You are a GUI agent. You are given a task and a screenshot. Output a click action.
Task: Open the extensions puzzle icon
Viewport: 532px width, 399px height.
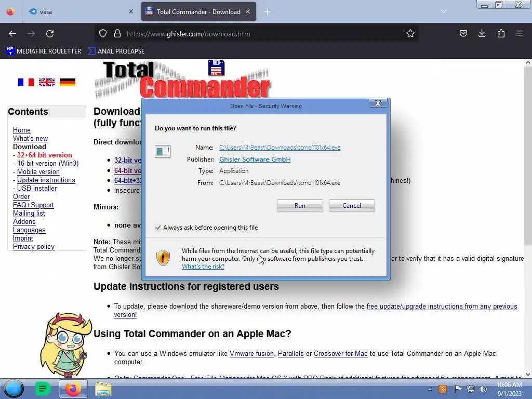tap(501, 33)
